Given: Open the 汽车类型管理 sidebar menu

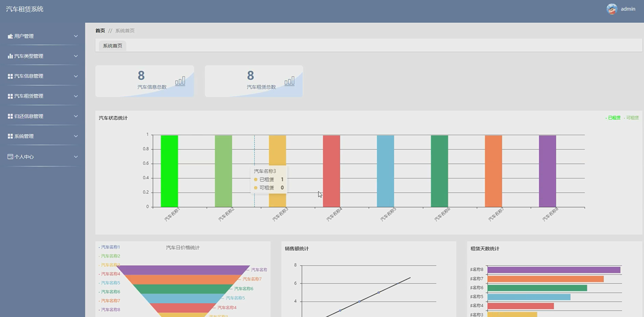Looking at the screenshot, I should tap(43, 56).
